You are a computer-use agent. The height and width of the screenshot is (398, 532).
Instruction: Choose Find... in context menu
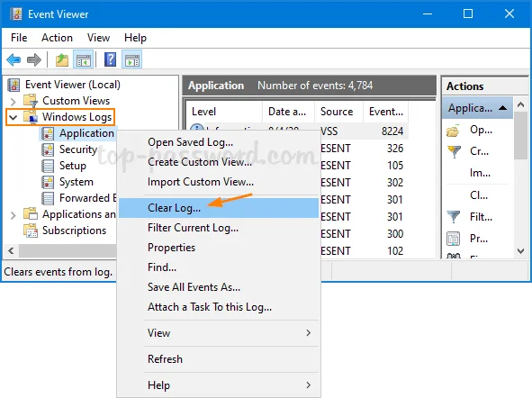point(218,267)
